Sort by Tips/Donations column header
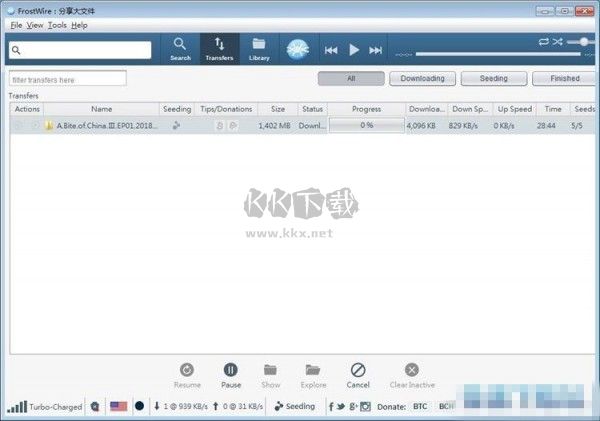This screenshot has width=600, height=421. tap(226, 109)
